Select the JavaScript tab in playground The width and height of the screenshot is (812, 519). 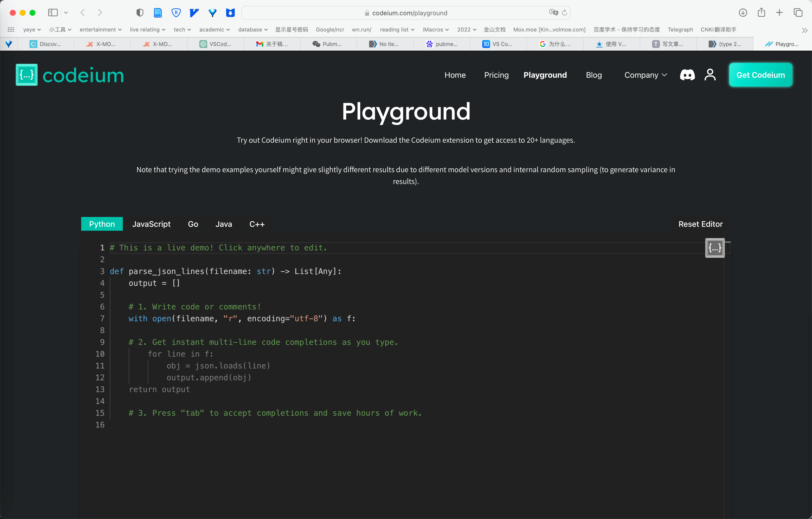pos(151,224)
